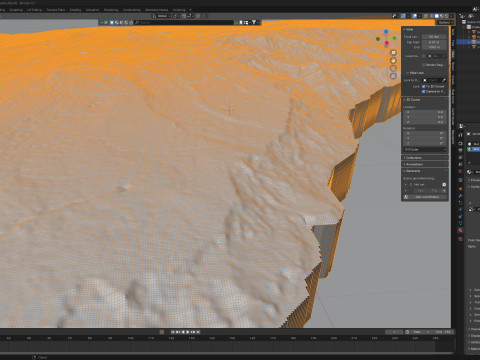This screenshot has height=360, width=480.
Task: Switch to Shading workspace tab
Action: click(75, 10)
